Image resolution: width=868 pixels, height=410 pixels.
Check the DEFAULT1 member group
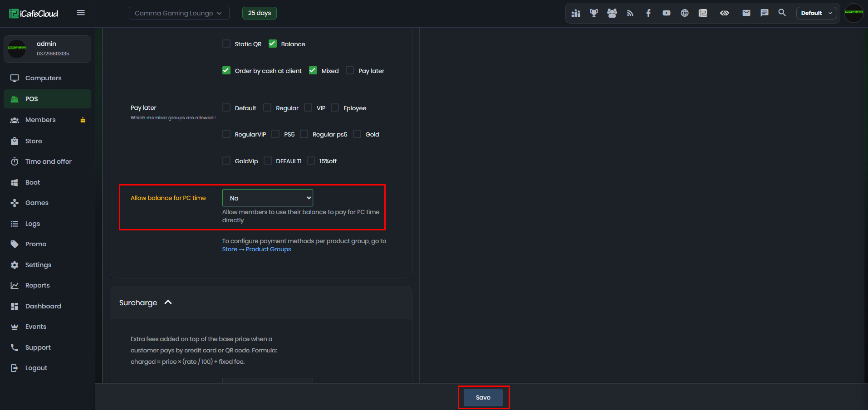268,161
